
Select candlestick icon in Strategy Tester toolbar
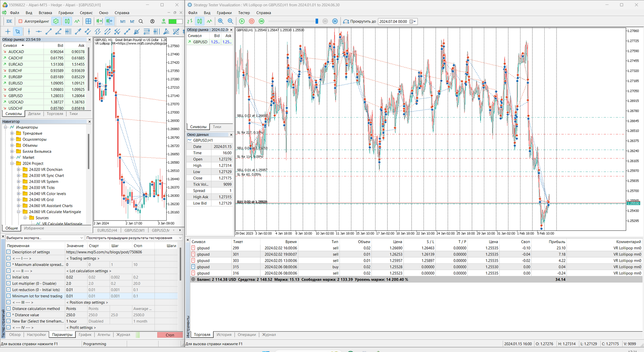[200, 21]
